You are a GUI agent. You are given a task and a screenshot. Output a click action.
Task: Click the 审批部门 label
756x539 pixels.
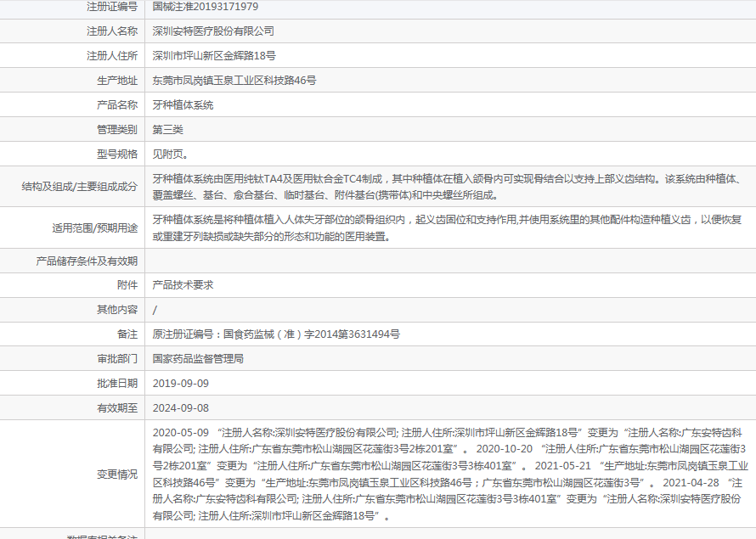coord(117,359)
